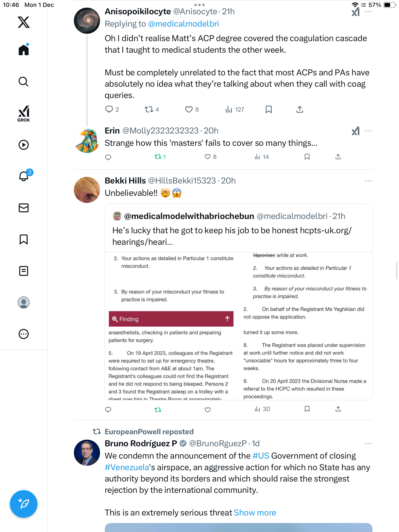The image size is (399, 532).
Task: Open Grok from the sidebar
Action: pyautogui.click(x=24, y=114)
